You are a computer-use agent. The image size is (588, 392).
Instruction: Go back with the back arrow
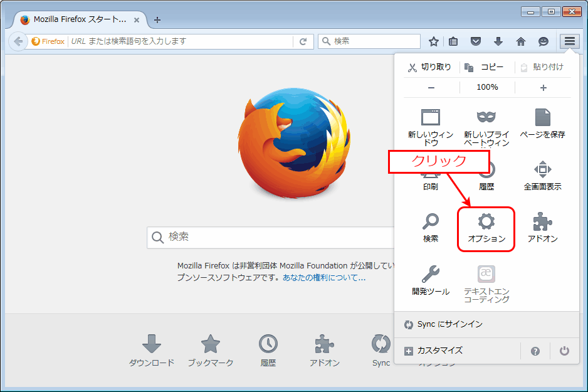[x=18, y=41]
